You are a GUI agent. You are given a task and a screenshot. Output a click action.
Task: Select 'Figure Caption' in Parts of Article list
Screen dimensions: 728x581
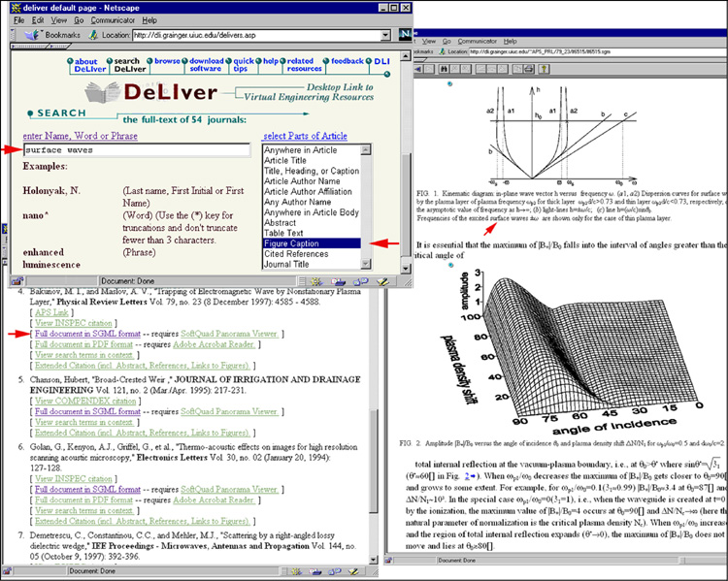[x=312, y=243]
